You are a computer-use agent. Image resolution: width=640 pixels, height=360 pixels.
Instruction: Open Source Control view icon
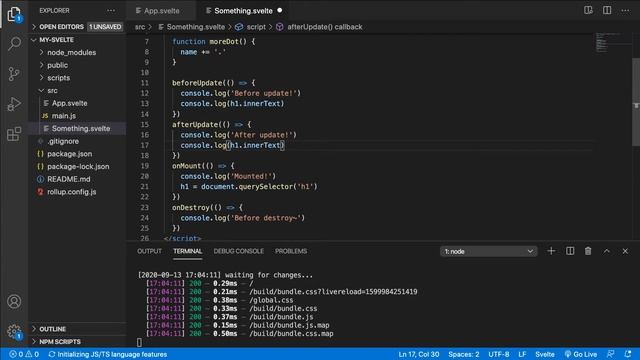pos(14,74)
